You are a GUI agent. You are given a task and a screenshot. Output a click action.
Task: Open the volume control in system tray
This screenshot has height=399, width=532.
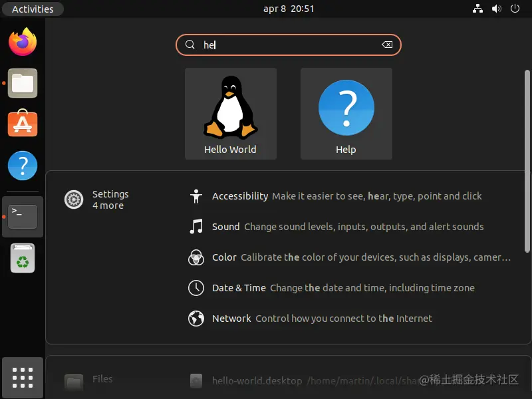coord(496,9)
